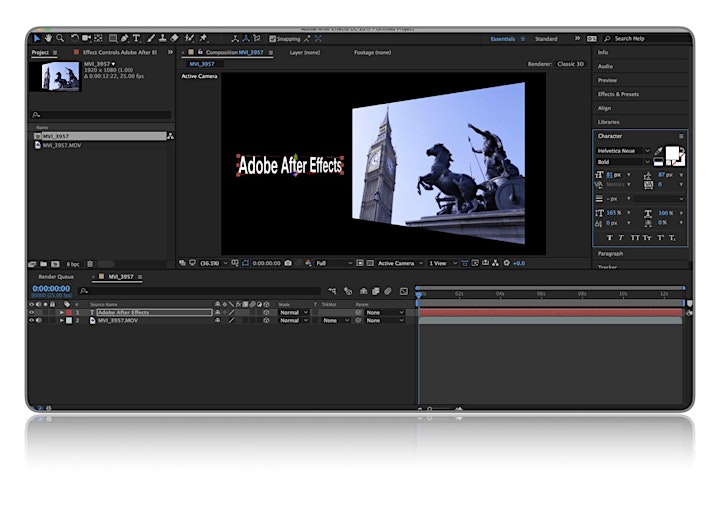Select the Essentials workspace
720x514 pixels.
click(x=503, y=39)
